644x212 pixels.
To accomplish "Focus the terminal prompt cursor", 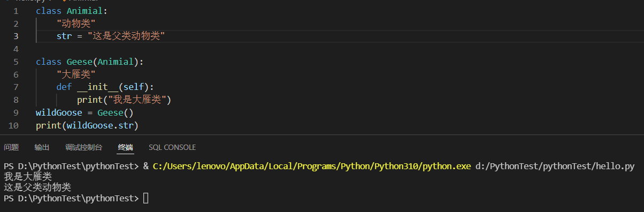I will click(145, 199).
